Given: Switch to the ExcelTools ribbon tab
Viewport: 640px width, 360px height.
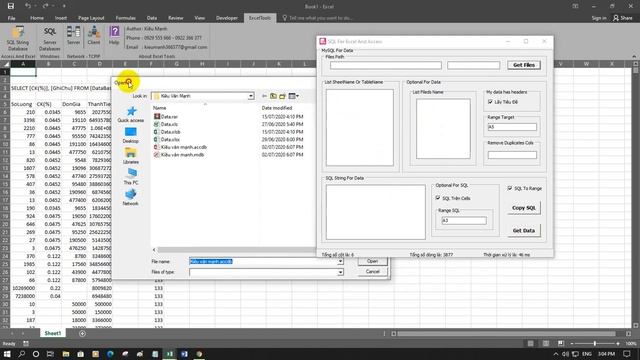Looking at the screenshot, I should tap(260, 18).
